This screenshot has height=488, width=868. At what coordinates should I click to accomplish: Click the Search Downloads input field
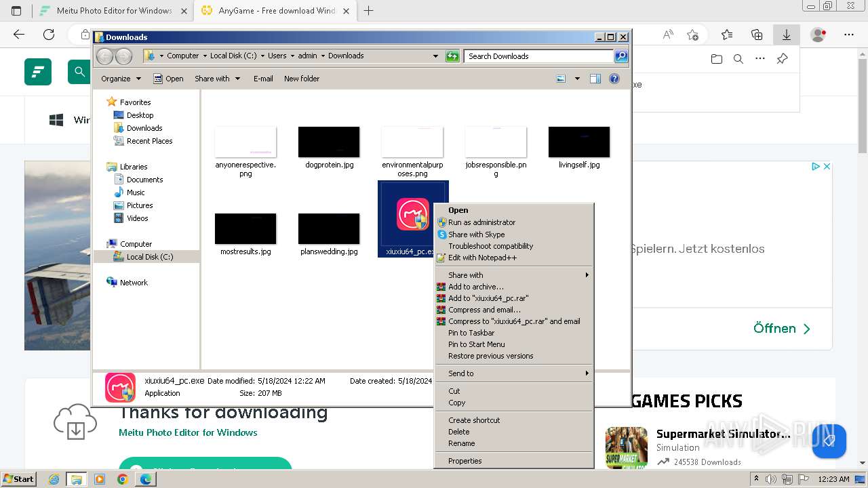pyautogui.click(x=538, y=56)
